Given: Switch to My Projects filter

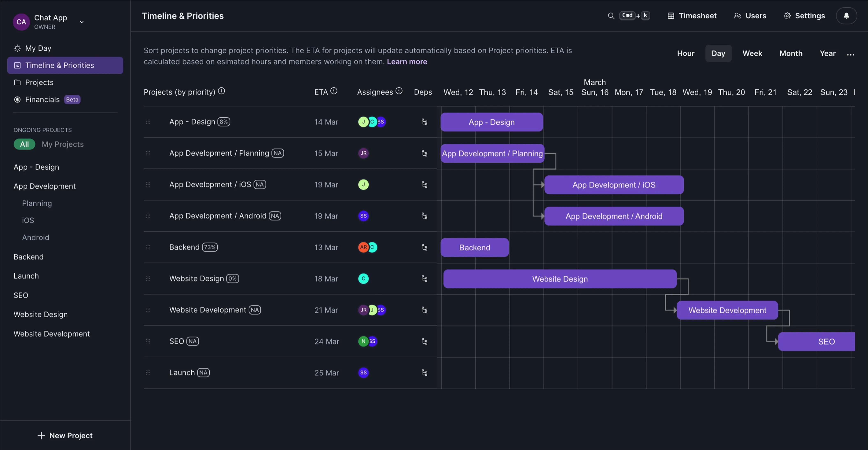Looking at the screenshot, I should [62, 144].
